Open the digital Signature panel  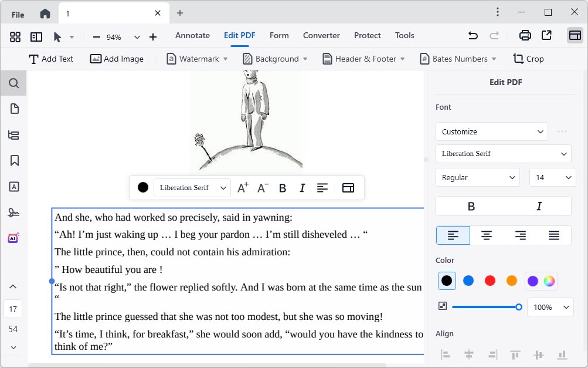(13, 212)
